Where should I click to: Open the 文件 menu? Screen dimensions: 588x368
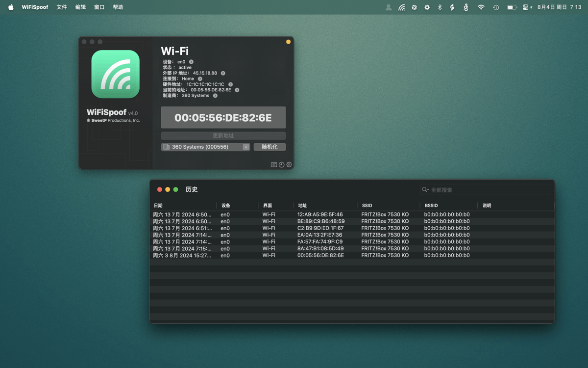click(x=62, y=7)
